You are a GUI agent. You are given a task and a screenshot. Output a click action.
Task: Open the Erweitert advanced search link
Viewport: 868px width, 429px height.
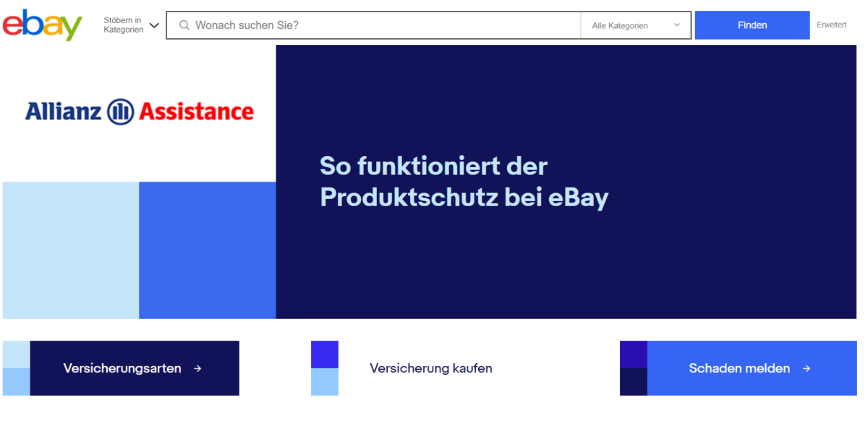pos(832,25)
